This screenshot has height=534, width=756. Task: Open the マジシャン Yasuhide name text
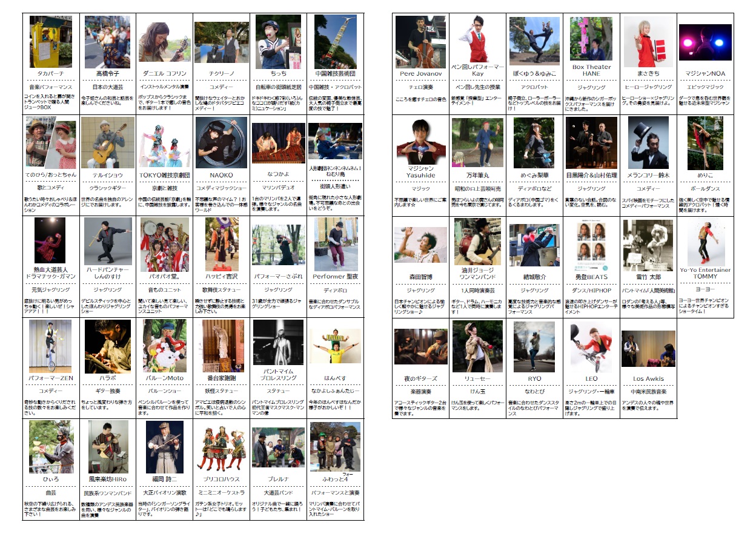tap(420, 172)
